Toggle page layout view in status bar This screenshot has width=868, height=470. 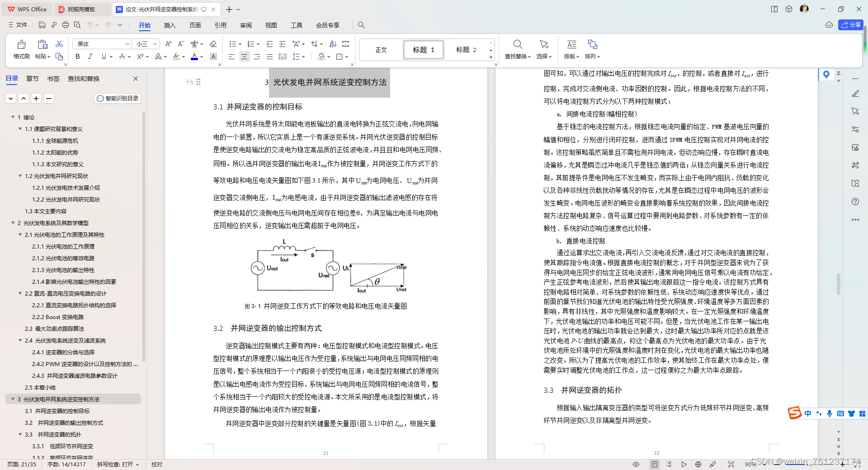coord(654,464)
